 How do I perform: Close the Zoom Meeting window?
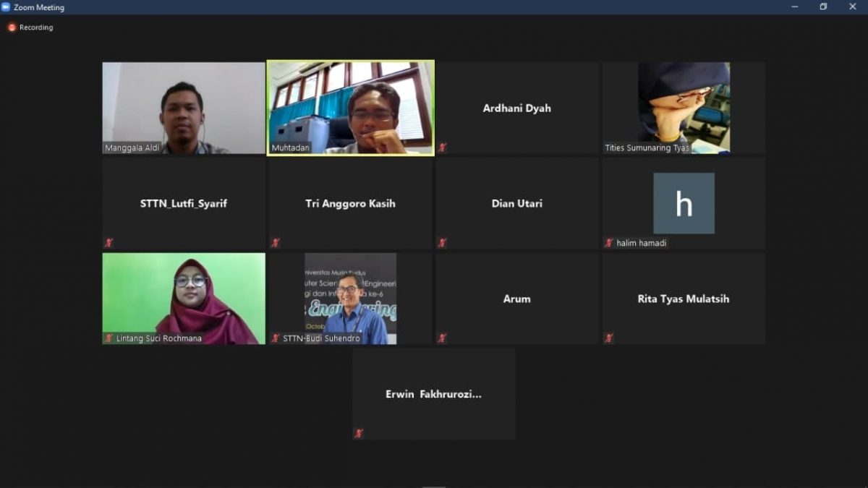853,7
